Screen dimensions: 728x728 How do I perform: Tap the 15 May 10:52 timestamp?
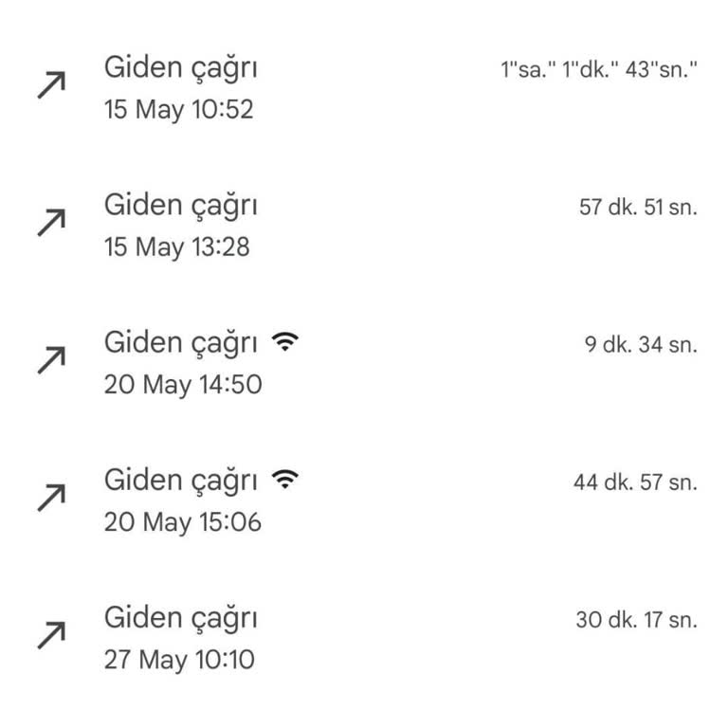pos(179,109)
